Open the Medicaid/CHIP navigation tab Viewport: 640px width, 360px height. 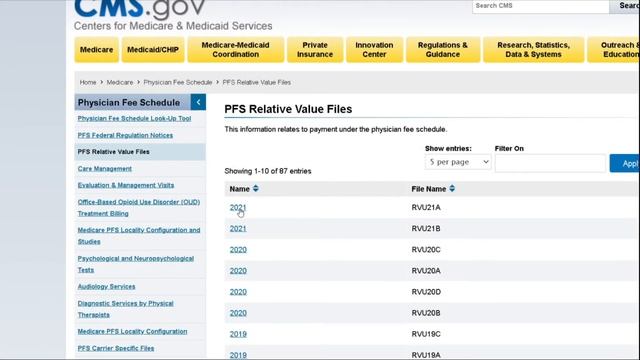pyautogui.click(x=153, y=50)
